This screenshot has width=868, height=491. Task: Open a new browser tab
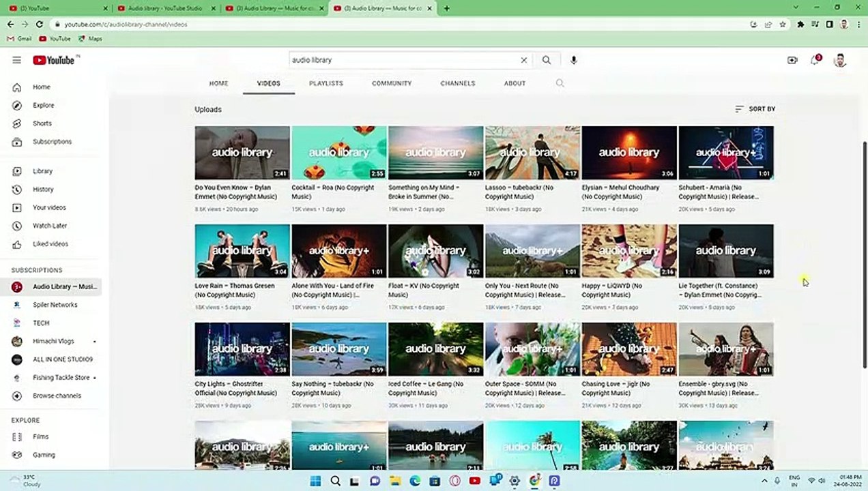tap(446, 8)
